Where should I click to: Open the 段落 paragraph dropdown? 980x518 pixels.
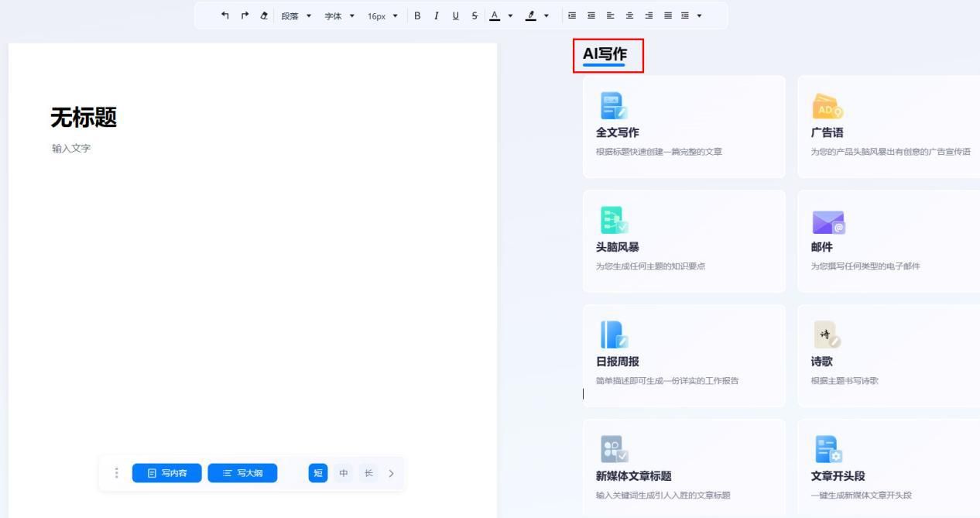point(296,15)
